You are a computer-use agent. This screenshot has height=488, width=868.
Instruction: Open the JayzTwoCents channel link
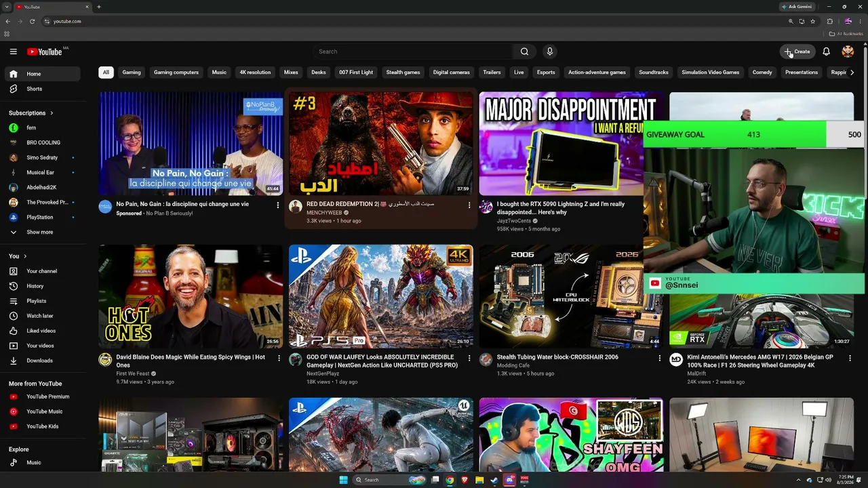click(514, 221)
